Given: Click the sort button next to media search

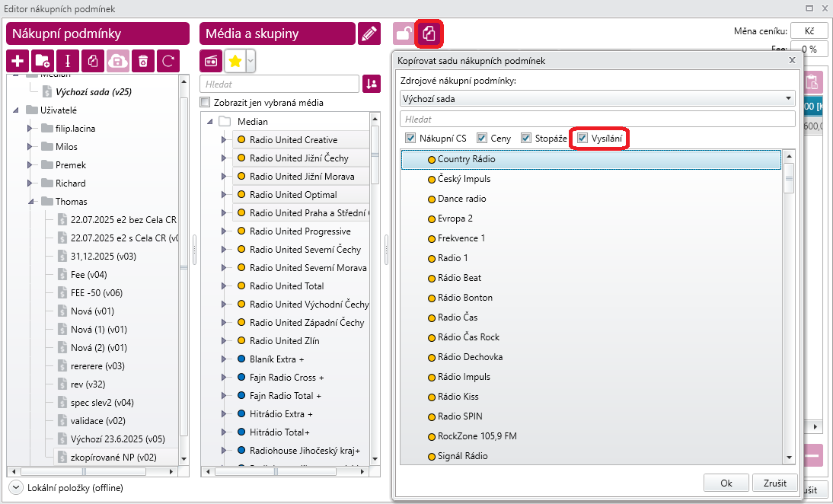Looking at the screenshot, I should pyautogui.click(x=372, y=84).
